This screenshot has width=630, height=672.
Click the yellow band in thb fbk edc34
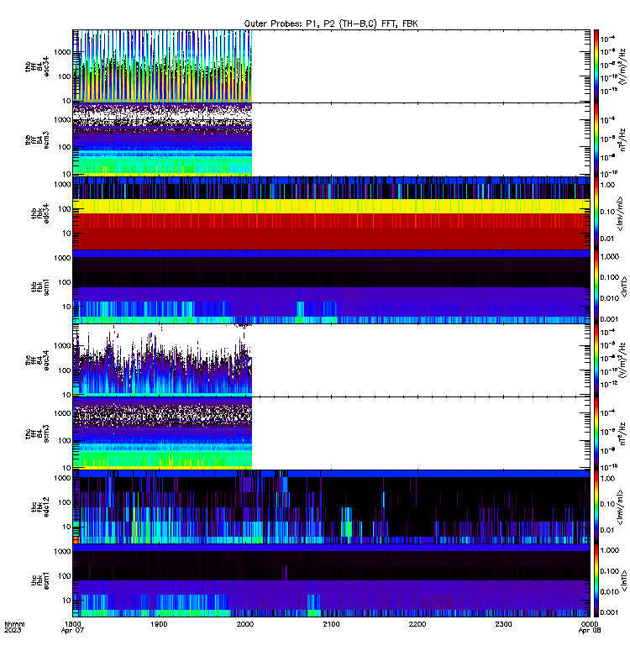pyautogui.click(x=331, y=206)
